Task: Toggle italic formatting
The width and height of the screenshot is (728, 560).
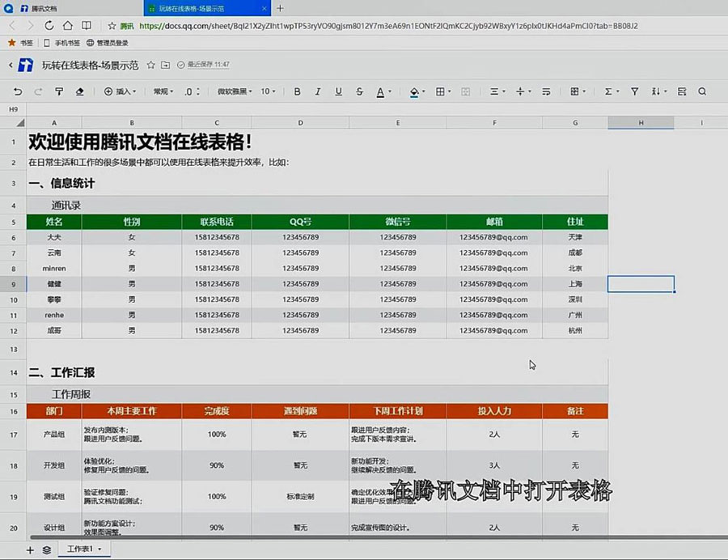Action: 318,91
